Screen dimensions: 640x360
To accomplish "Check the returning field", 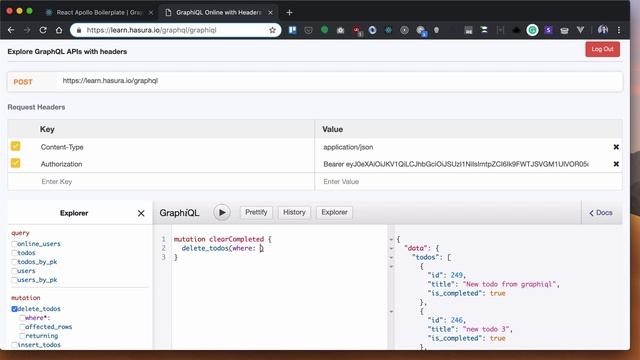I will click(x=22, y=336).
